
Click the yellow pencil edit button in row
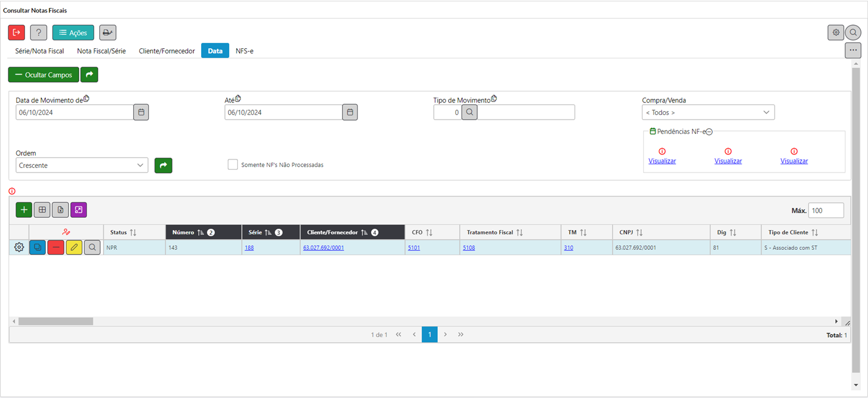coord(74,247)
